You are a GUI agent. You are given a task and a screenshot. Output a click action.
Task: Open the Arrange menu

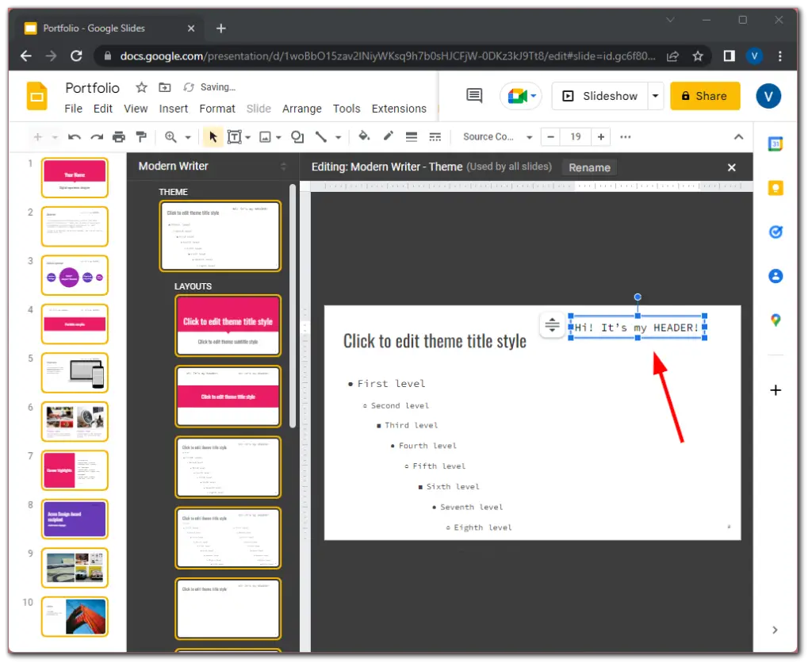click(302, 109)
